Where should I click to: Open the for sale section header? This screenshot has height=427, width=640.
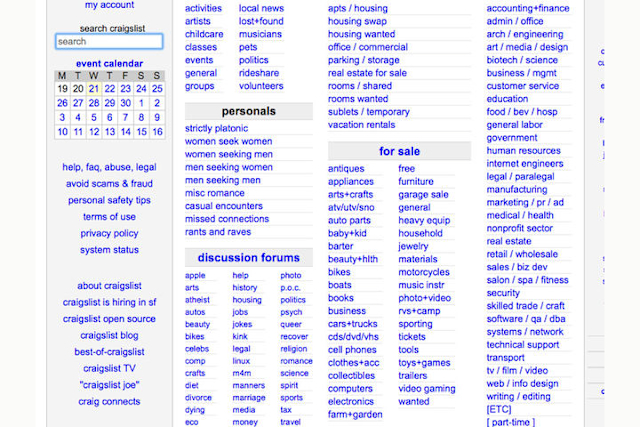[399, 151]
